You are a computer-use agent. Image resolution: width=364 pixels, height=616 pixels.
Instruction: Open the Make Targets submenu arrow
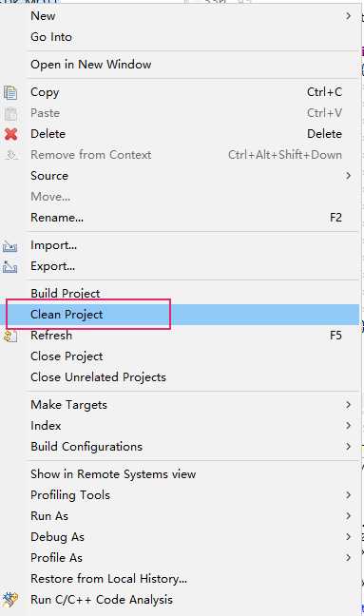pos(348,405)
